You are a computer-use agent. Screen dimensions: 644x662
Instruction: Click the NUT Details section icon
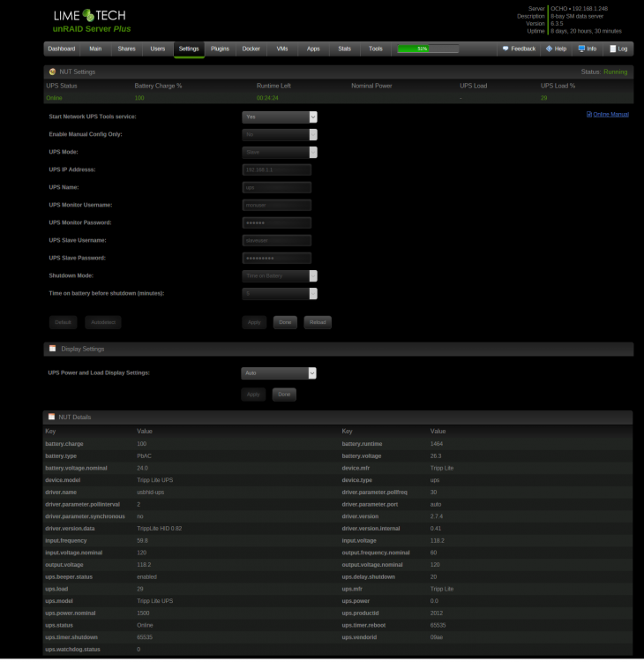tap(51, 417)
